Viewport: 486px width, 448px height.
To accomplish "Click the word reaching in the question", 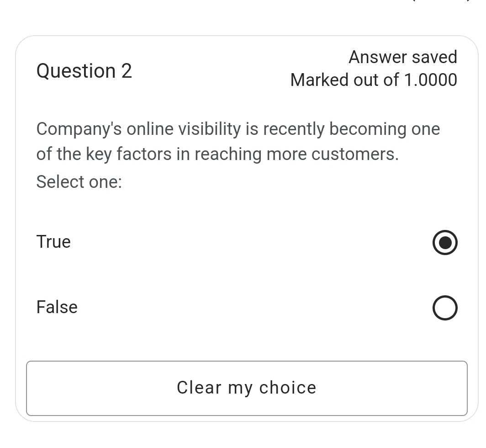I will (x=227, y=155).
